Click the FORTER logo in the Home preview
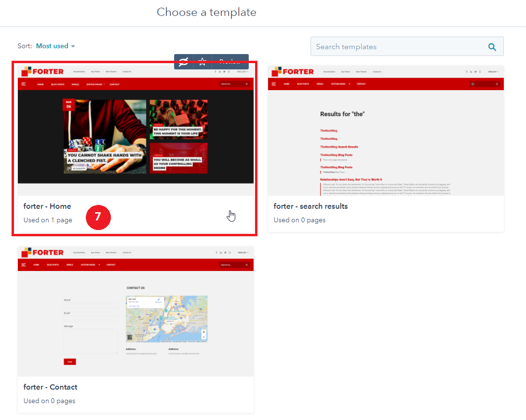Screen dimensions: 526x420 pos(42,71)
